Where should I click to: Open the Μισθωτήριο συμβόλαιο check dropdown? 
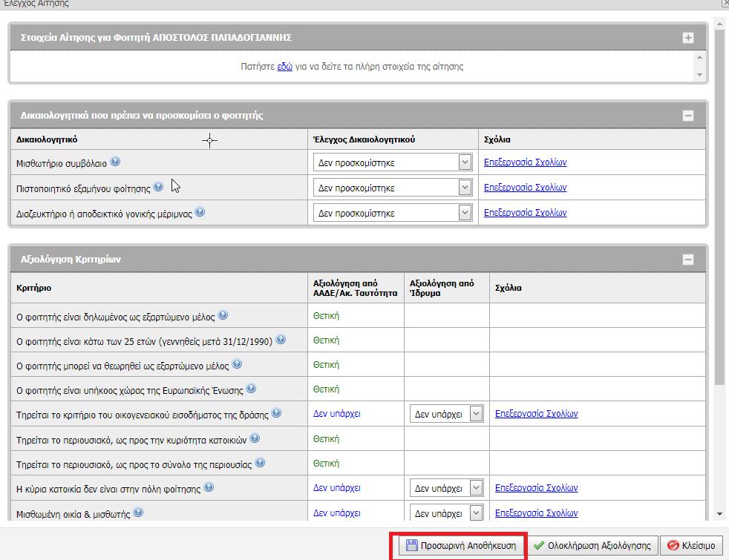[x=393, y=162]
